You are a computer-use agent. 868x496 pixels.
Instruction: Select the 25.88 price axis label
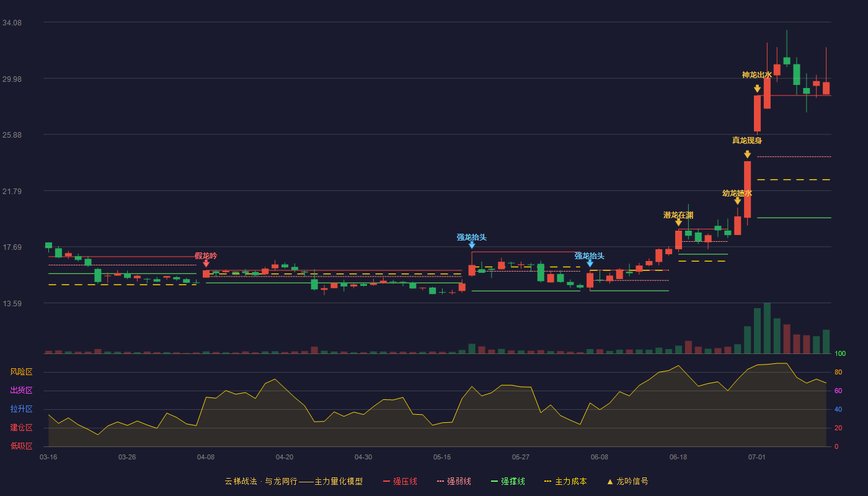12,135
